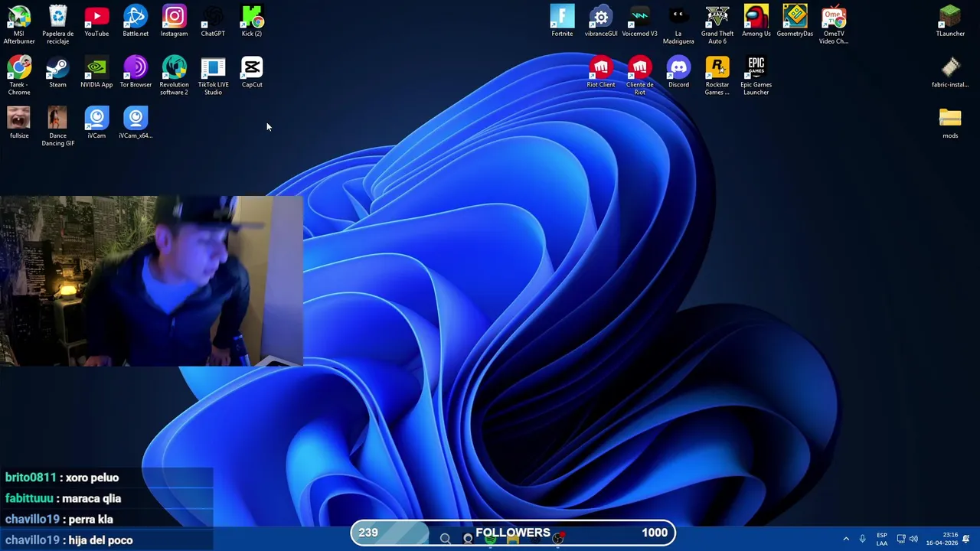Show hidden system tray icons
This screenshot has height=551, width=980.
click(x=846, y=539)
